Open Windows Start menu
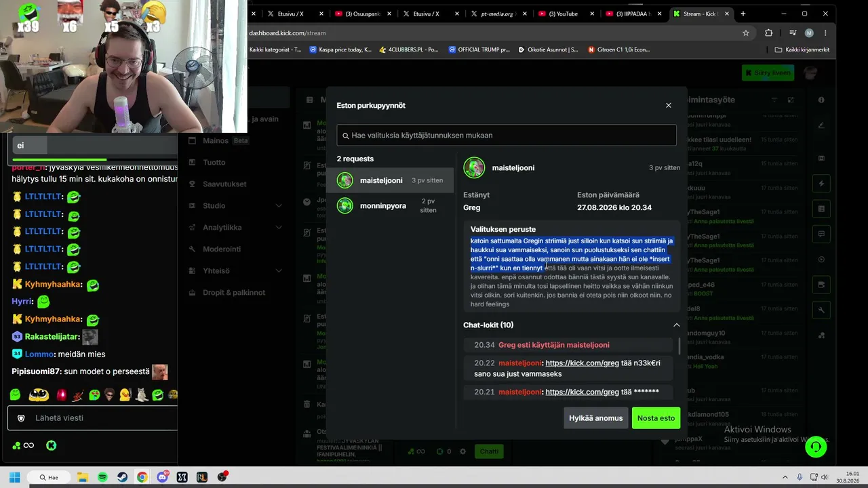The height and width of the screenshot is (488, 868). point(14,477)
